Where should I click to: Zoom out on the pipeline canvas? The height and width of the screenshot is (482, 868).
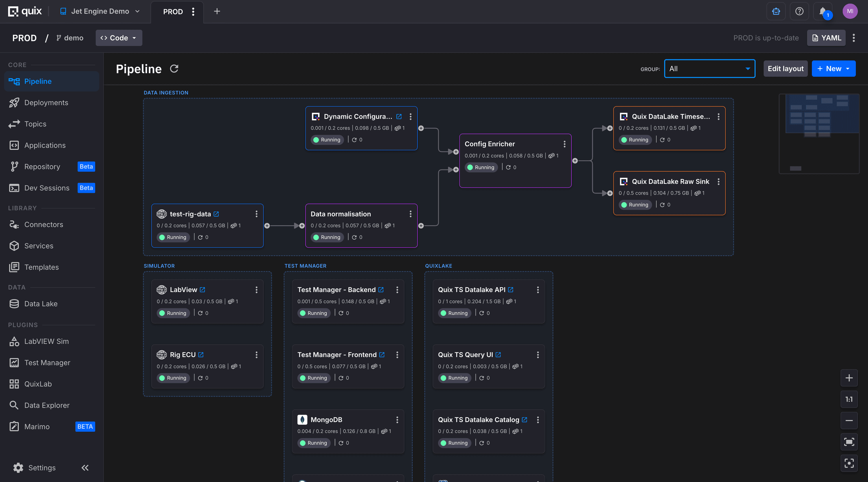[x=849, y=420]
